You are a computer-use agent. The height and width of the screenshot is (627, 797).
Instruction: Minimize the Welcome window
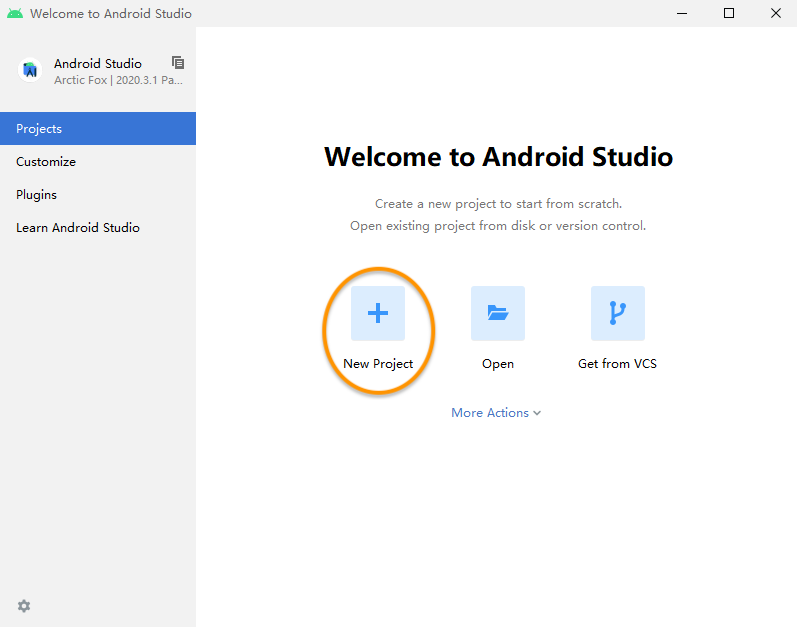pos(682,13)
